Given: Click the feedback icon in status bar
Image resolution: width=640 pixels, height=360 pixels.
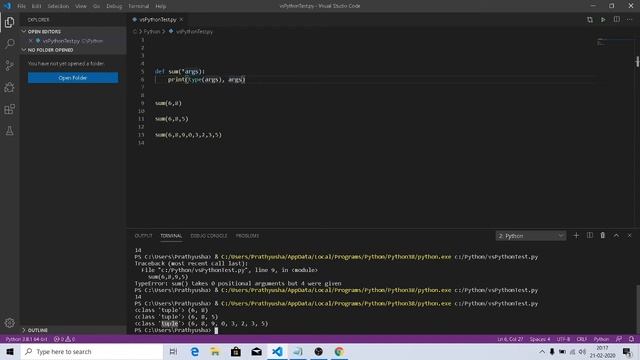Looking at the screenshot, I should [x=619, y=339].
